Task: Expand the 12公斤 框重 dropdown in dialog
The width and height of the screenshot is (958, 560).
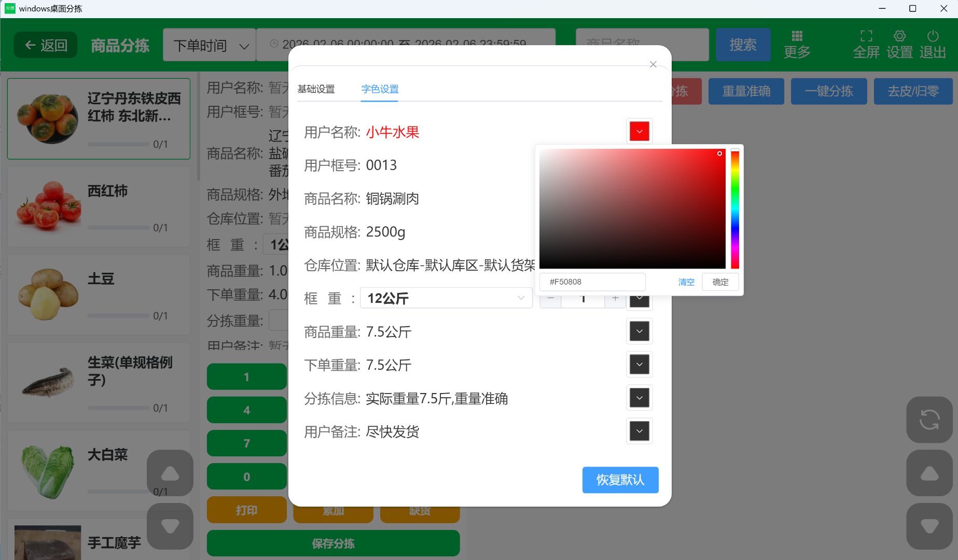Action: click(x=446, y=298)
